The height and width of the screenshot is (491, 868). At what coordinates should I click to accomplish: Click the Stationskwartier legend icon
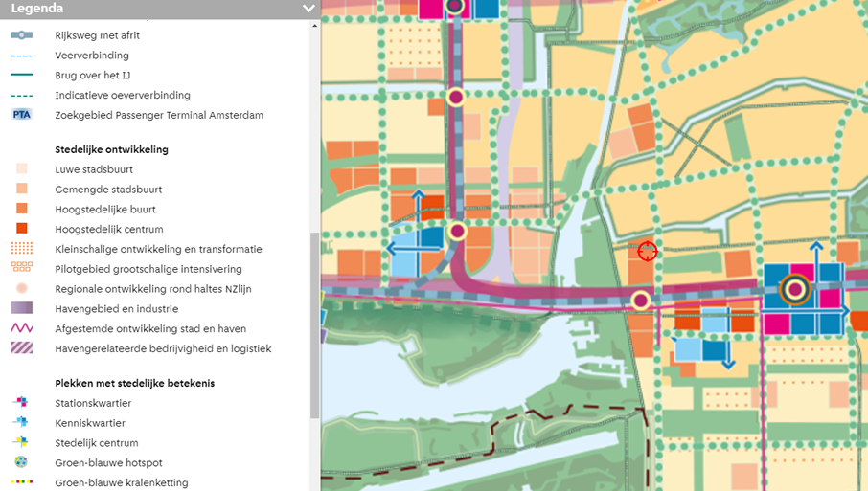click(x=20, y=402)
